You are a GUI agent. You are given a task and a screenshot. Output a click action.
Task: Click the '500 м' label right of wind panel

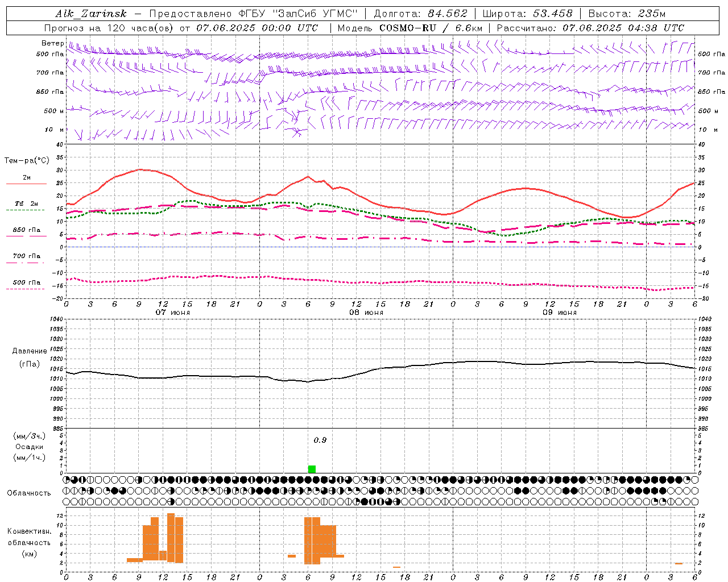pyautogui.click(x=708, y=111)
